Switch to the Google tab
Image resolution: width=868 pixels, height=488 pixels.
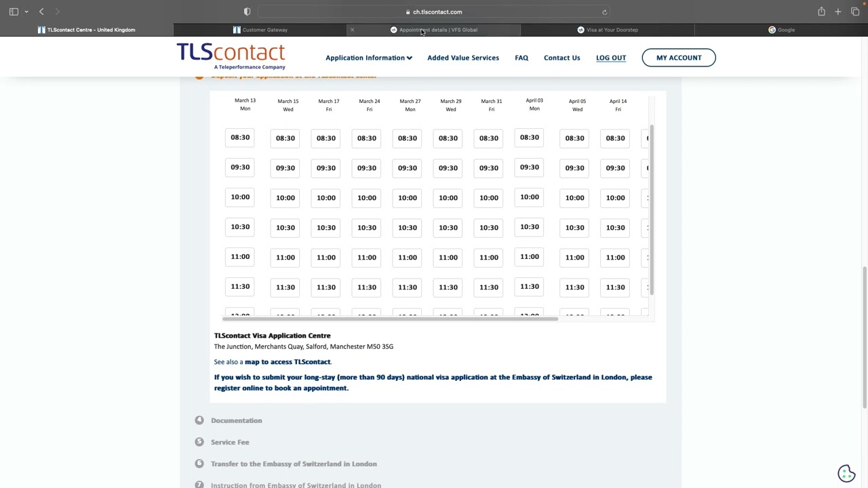click(781, 30)
